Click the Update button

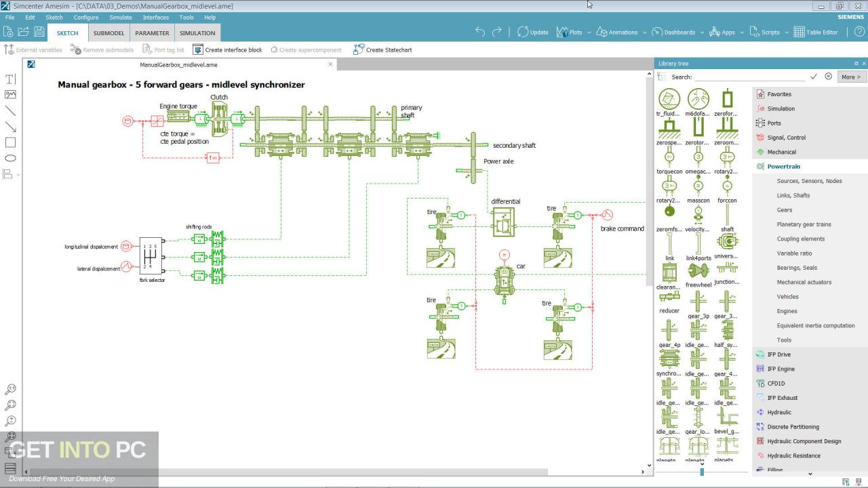coord(532,32)
